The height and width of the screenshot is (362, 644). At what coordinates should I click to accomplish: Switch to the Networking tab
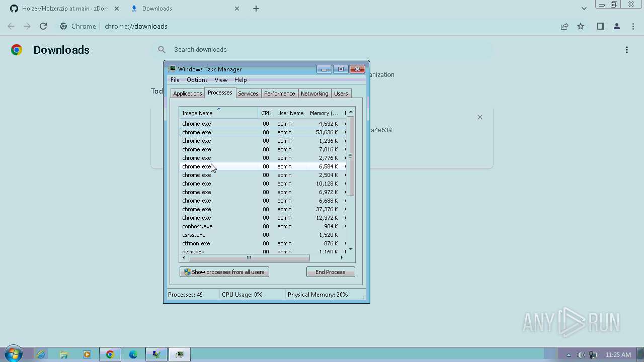pyautogui.click(x=314, y=94)
